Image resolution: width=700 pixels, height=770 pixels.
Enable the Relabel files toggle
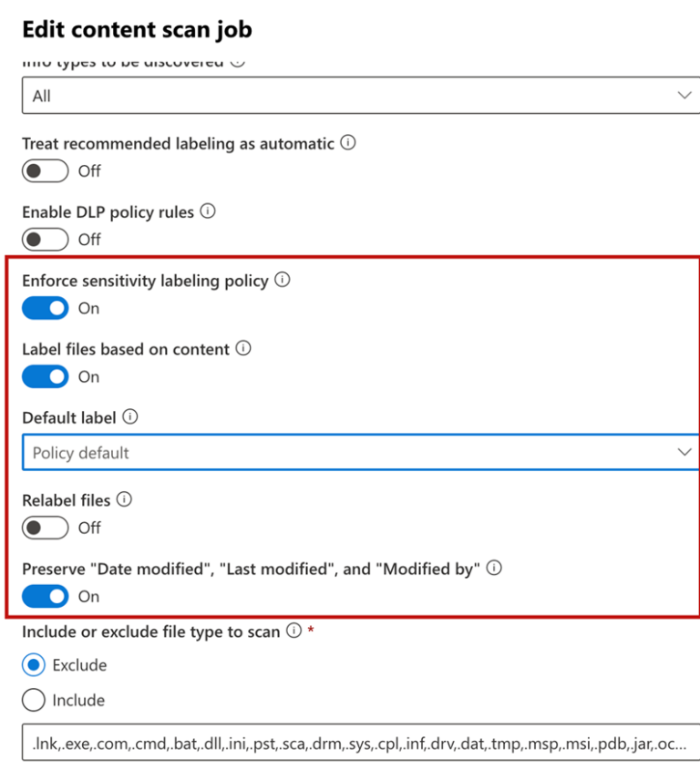click(x=44, y=528)
